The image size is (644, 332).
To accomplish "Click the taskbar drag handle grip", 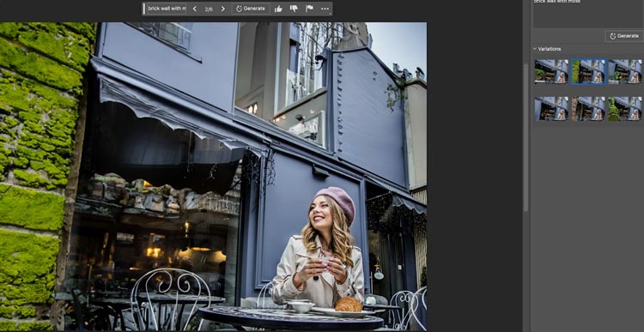I will (143, 9).
